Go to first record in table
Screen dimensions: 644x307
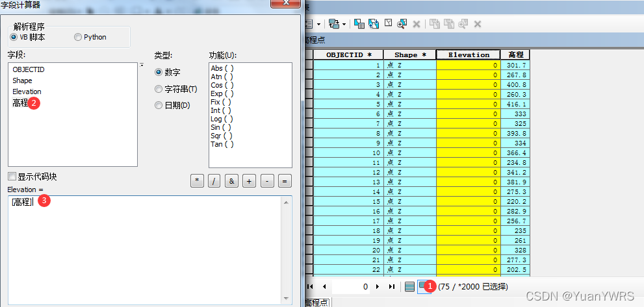pyautogui.click(x=310, y=286)
